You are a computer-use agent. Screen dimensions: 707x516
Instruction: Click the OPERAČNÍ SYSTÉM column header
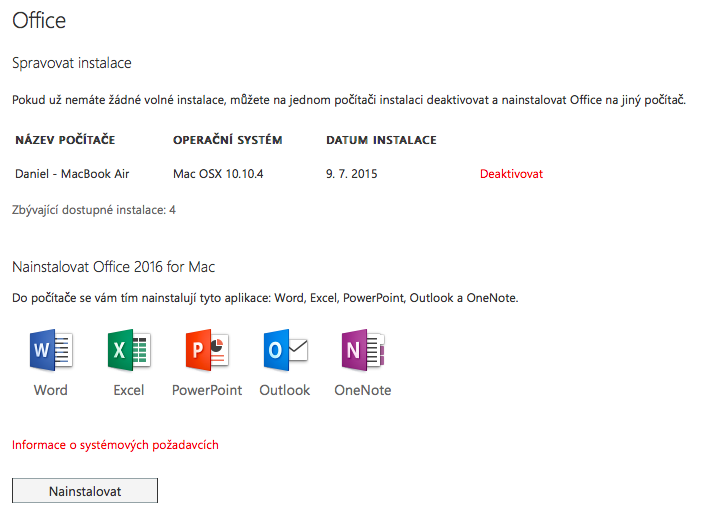coord(228,140)
